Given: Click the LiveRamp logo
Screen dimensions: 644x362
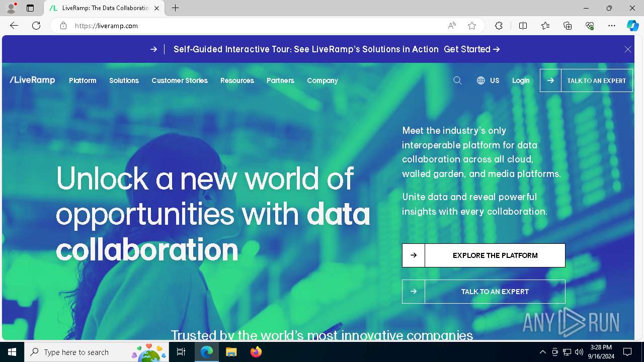Looking at the screenshot, I should tap(32, 80).
